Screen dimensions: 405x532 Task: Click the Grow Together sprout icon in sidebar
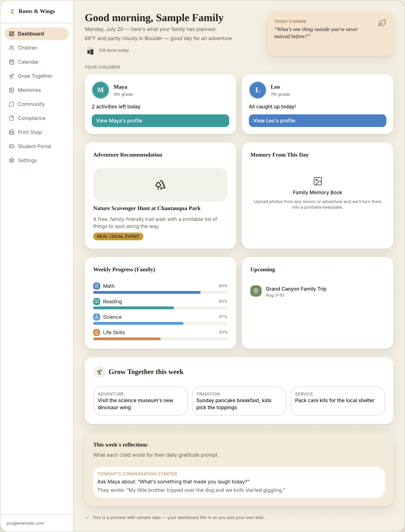coord(12,76)
